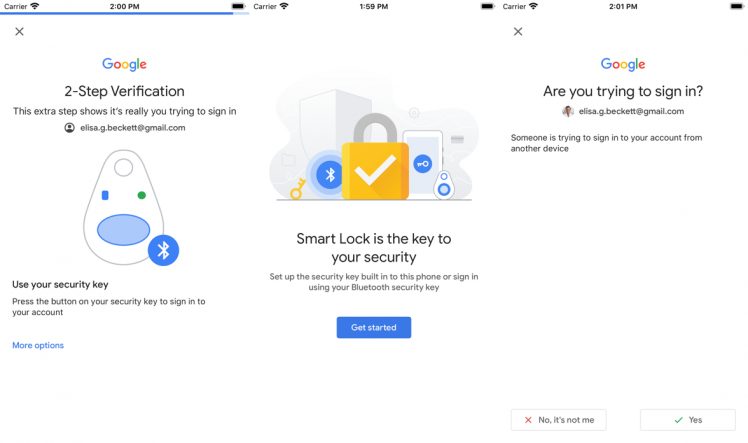Tap the small security key fob in Smart Lock art
The width and height of the screenshot is (748, 443).
(444, 185)
